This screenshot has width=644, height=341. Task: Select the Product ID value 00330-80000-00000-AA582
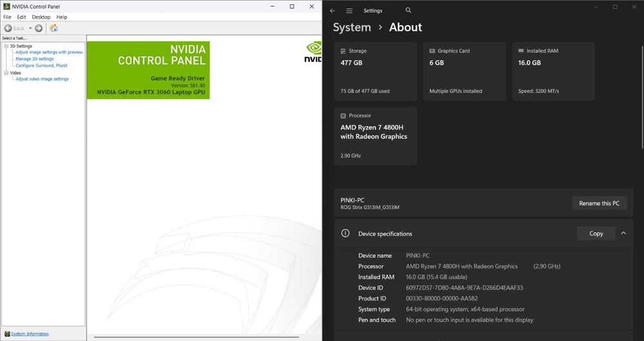point(442,299)
